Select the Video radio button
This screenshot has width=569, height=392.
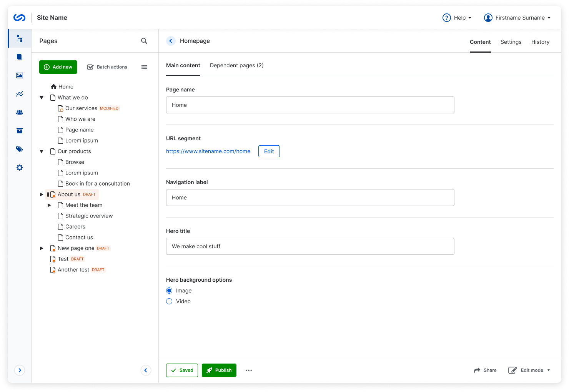pyautogui.click(x=169, y=301)
